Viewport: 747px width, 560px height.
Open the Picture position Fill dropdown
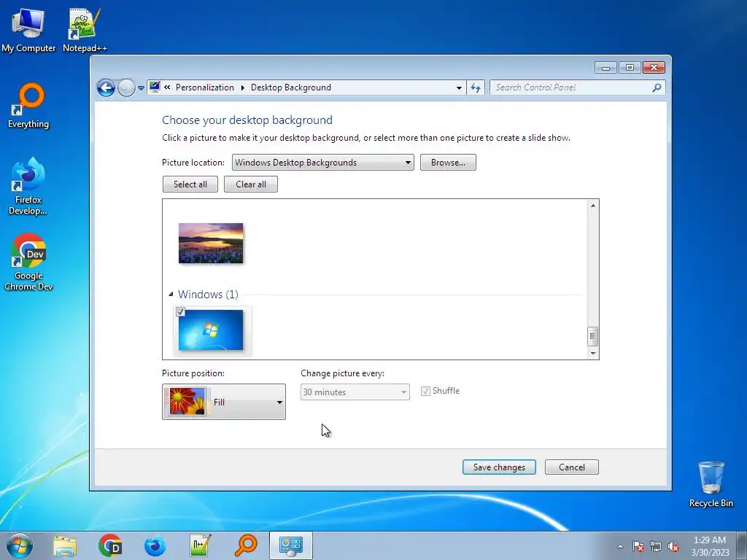click(224, 402)
